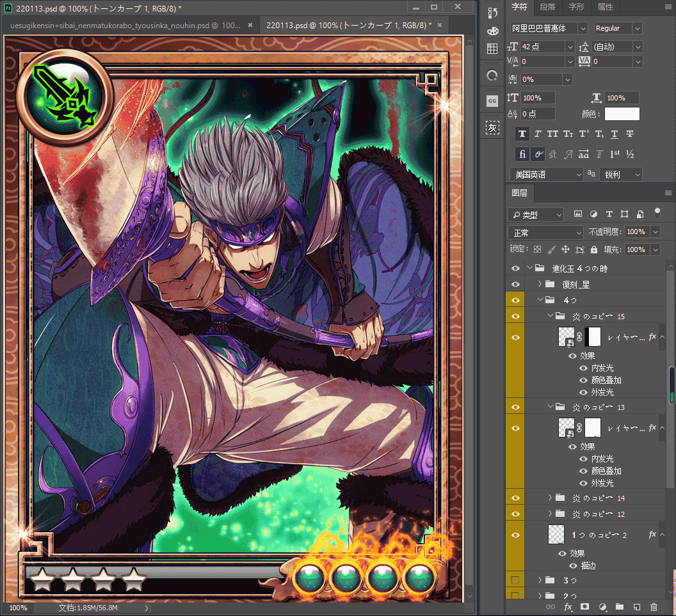The height and width of the screenshot is (616, 676).
Task: Toggle Underline text style icon
Action: coord(615,134)
